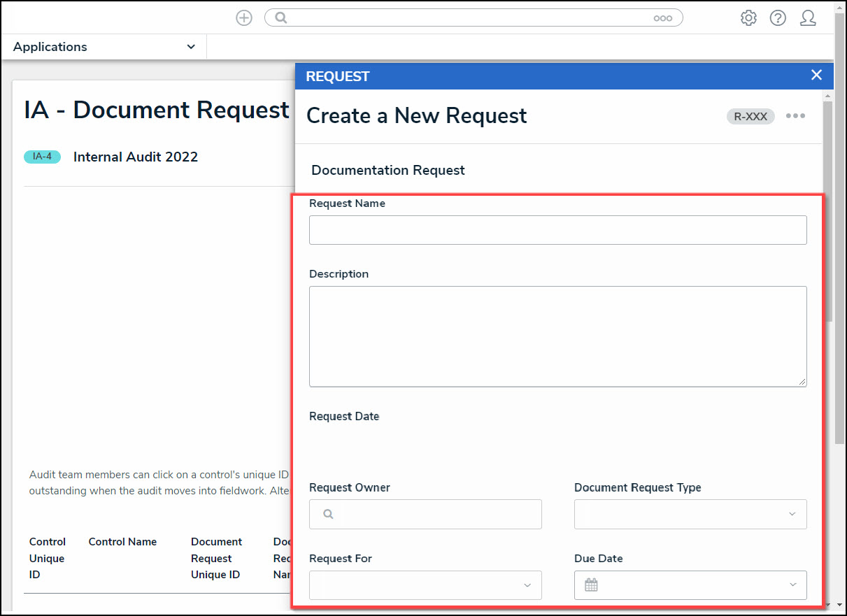Expand the Due Date picker arrow
847x616 pixels.
[x=792, y=585]
